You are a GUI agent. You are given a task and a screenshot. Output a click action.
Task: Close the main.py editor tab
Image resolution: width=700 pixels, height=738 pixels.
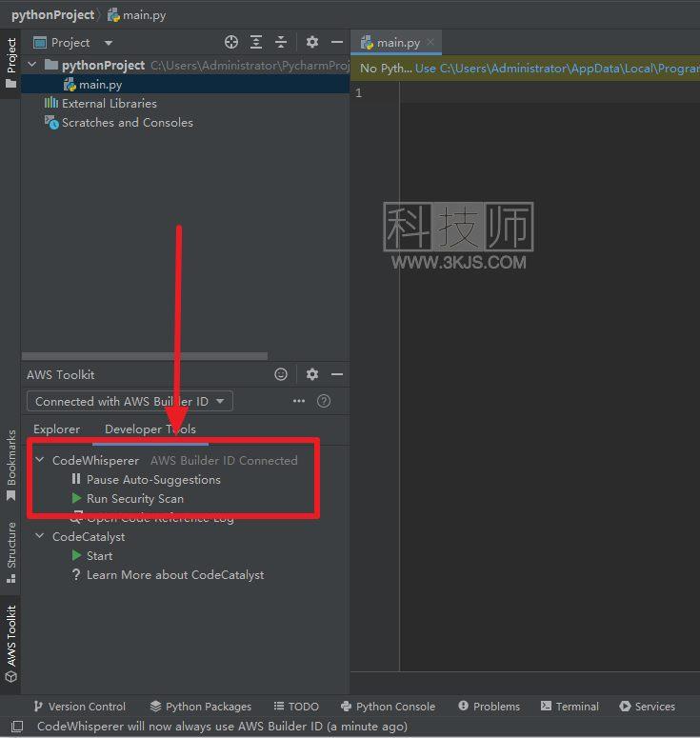(430, 42)
